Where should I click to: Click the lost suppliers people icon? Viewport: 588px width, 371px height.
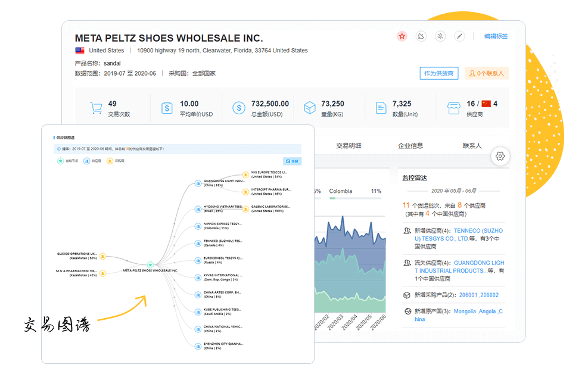click(x=407, y=263)
